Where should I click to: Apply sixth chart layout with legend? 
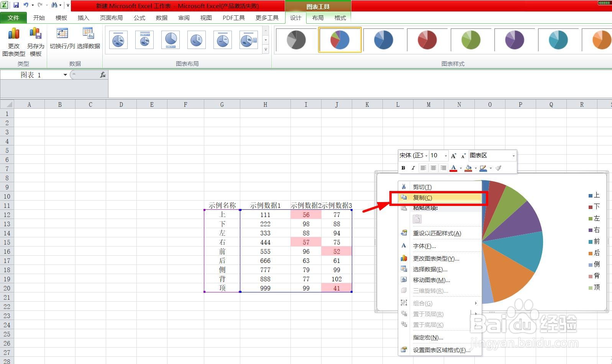(x=249, y=40)
